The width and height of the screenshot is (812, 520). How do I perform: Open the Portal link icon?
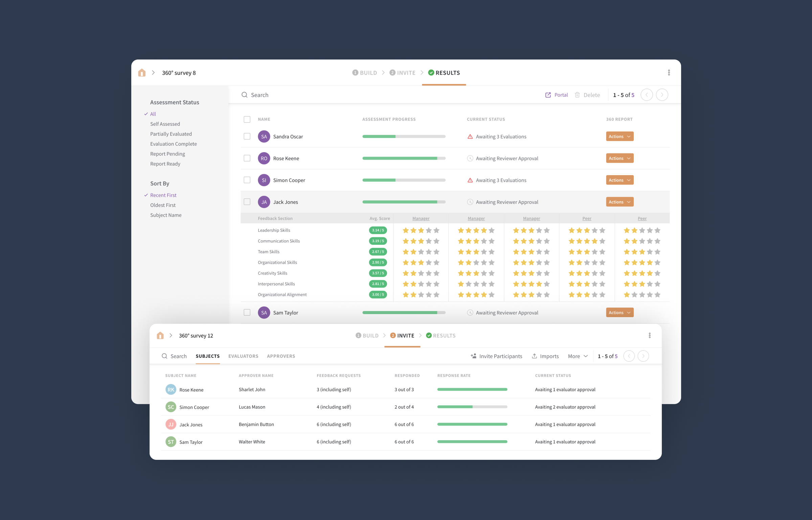coord(548,95)
